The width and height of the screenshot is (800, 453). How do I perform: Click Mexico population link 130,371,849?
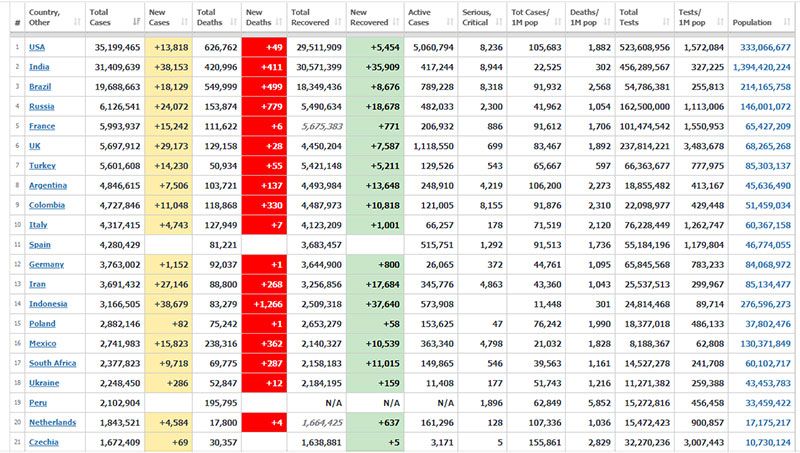[x=765, y=344]
